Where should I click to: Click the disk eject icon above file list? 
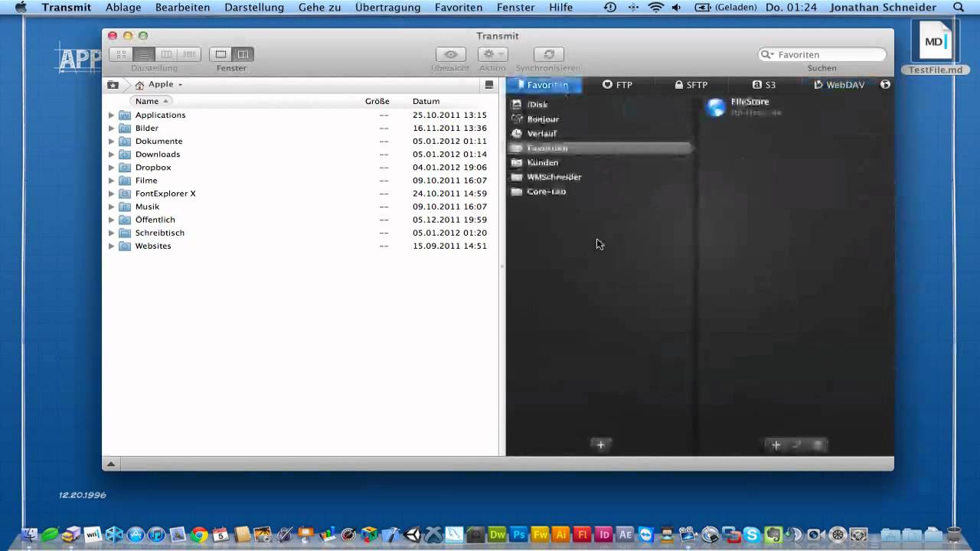click(x=489, y=84)
